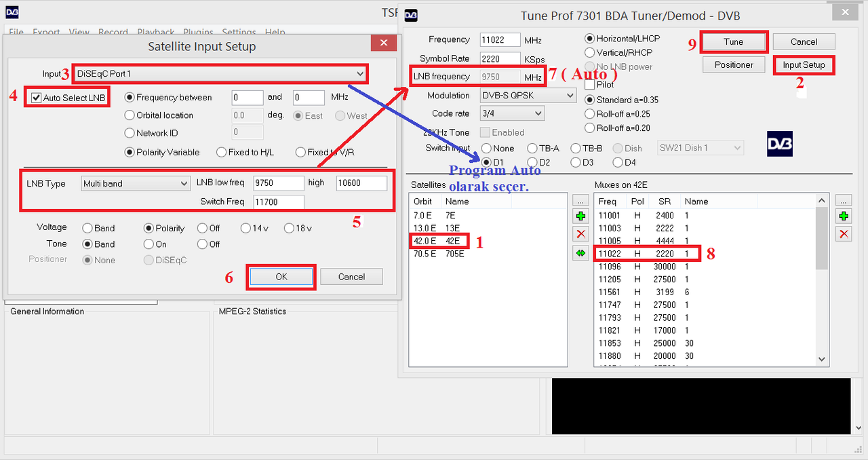Select Orbital location radio option

coord(130,115)
